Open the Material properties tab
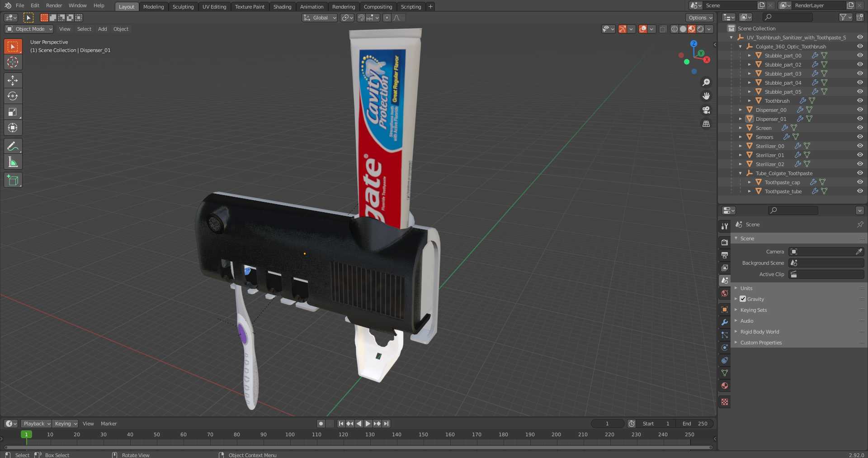Screen dimensions: 868x458 click(725, 386)
